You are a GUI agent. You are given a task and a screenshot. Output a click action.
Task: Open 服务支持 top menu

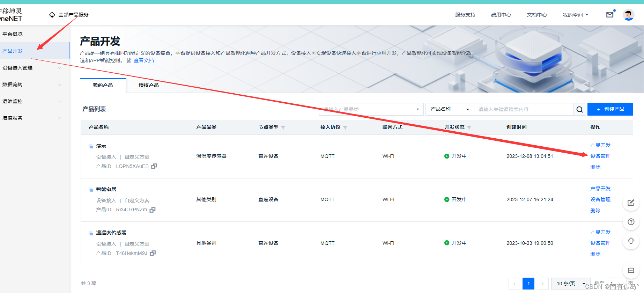tap(465, 15)
